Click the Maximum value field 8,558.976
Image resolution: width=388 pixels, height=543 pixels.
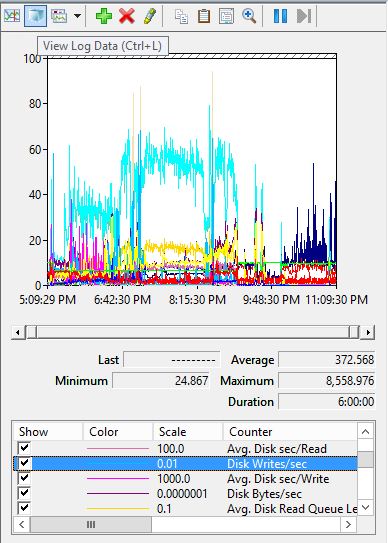(x=326, y=381)
